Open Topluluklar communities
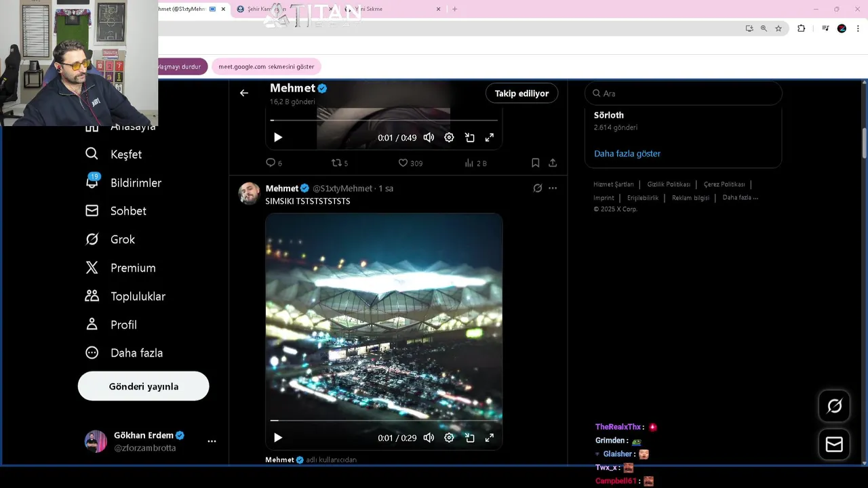 tap(125, 296)
